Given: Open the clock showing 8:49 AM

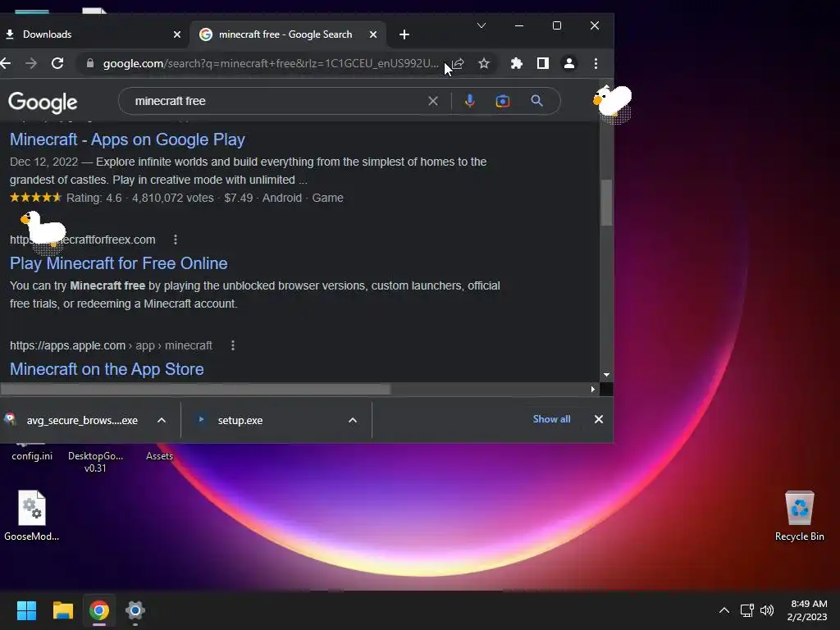Looking at the screenshot, I should click(807, 610).
